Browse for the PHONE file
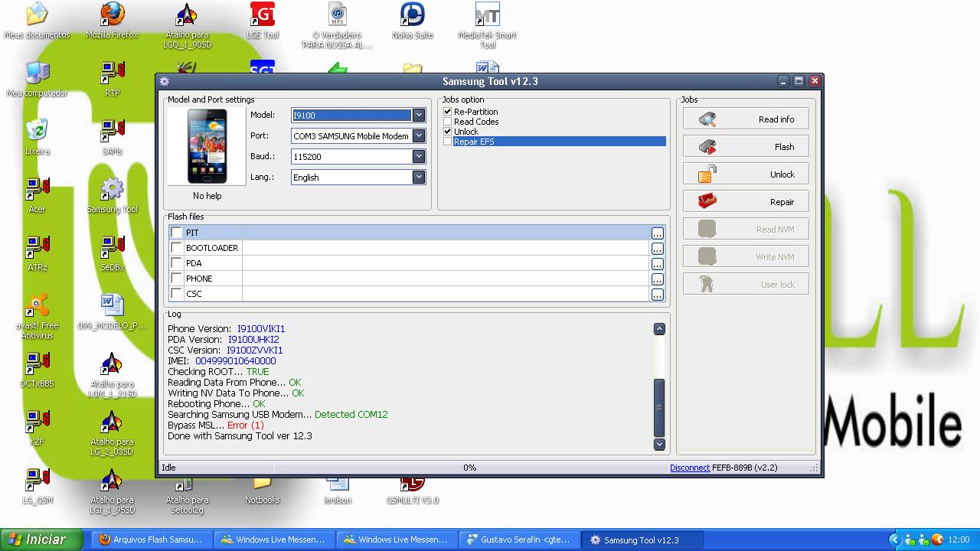Viewport: 980px width, 551px height. click(658, 279)
